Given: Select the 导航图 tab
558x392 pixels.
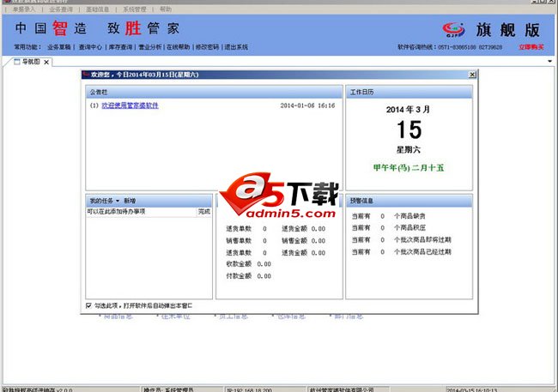Looking at the screenshot, I should (x=31, y=62).
